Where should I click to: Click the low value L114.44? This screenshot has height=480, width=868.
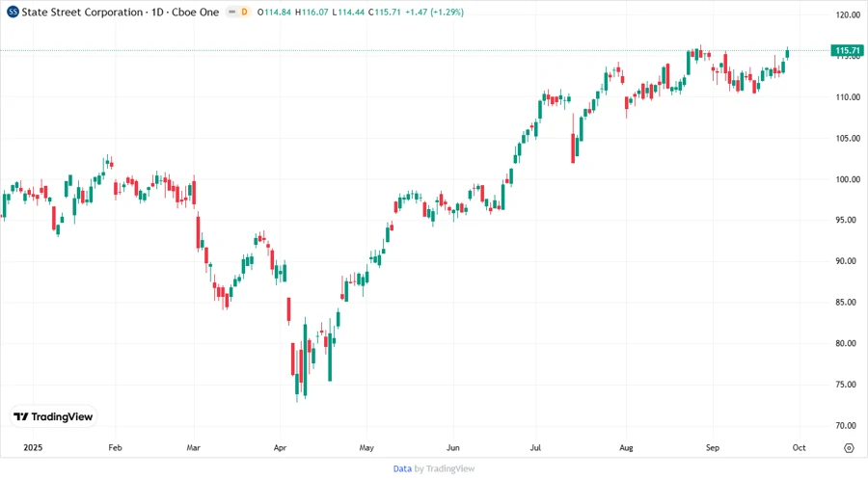[x=348, y=12]
